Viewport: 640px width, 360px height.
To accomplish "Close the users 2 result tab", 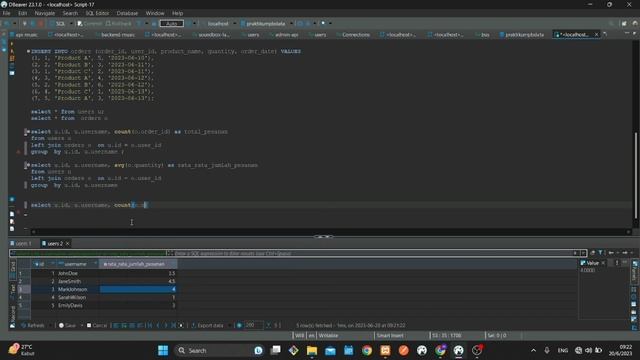I will 67,244.
